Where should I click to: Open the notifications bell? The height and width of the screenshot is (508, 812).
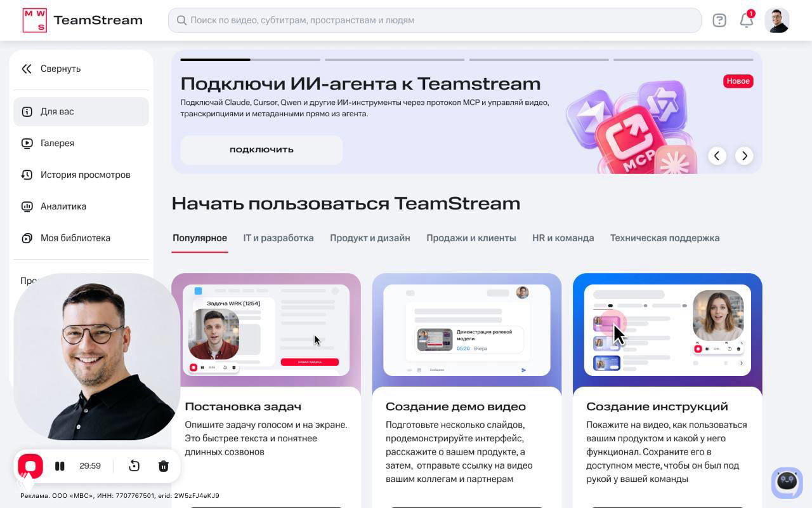coord(747,20)
